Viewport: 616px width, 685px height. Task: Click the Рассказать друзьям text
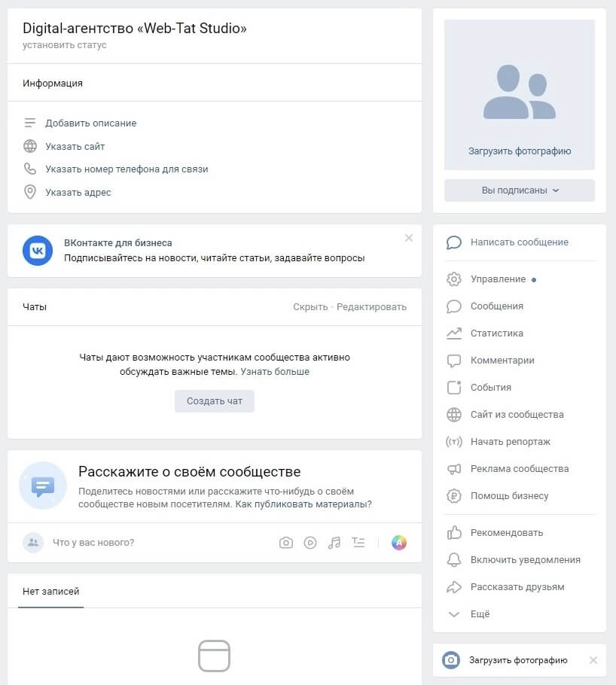pos(517,586)
